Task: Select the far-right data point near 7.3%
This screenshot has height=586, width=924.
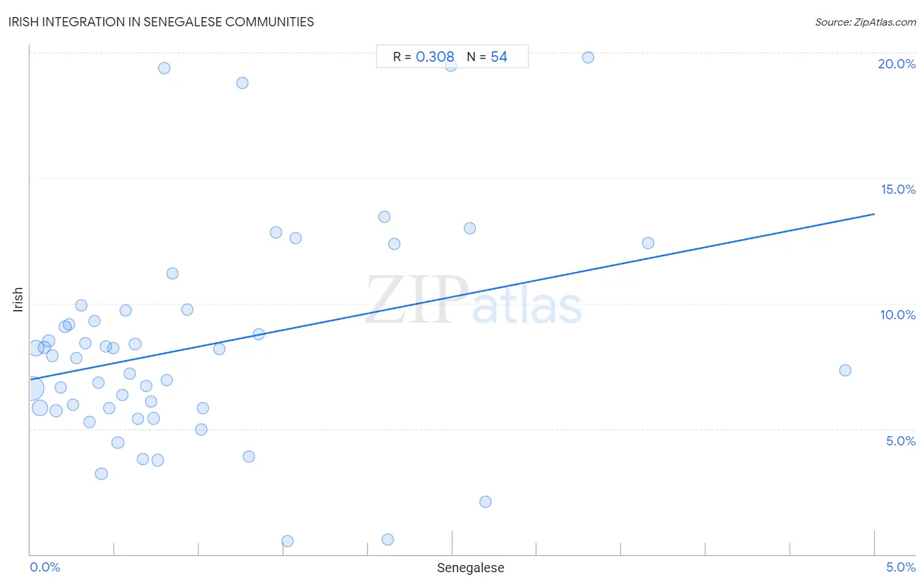Action: pos(845,371)
